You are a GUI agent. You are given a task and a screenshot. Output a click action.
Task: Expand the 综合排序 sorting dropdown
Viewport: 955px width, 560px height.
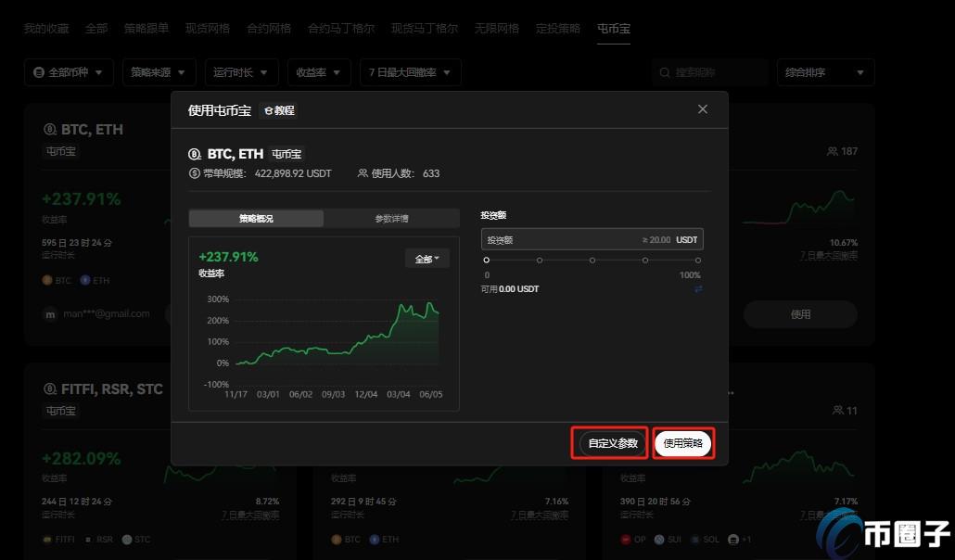tap(823, 71)
